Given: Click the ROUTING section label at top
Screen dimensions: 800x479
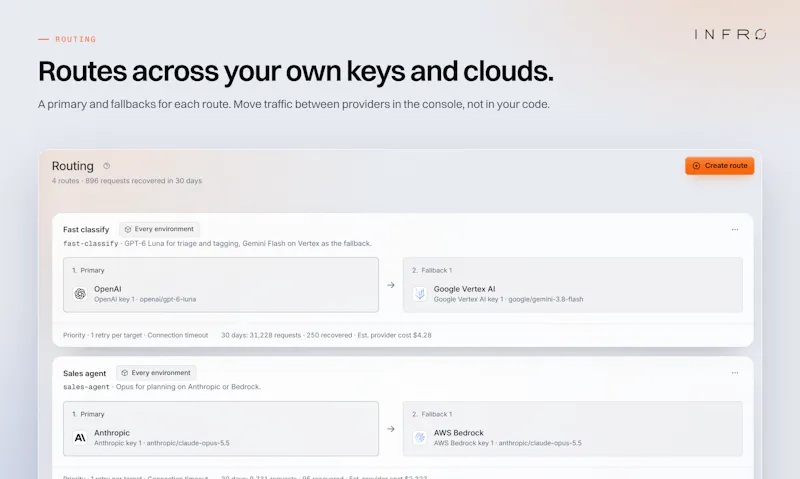Looking at the screenshot, I should pyautogui.click(x=76, y=39).
